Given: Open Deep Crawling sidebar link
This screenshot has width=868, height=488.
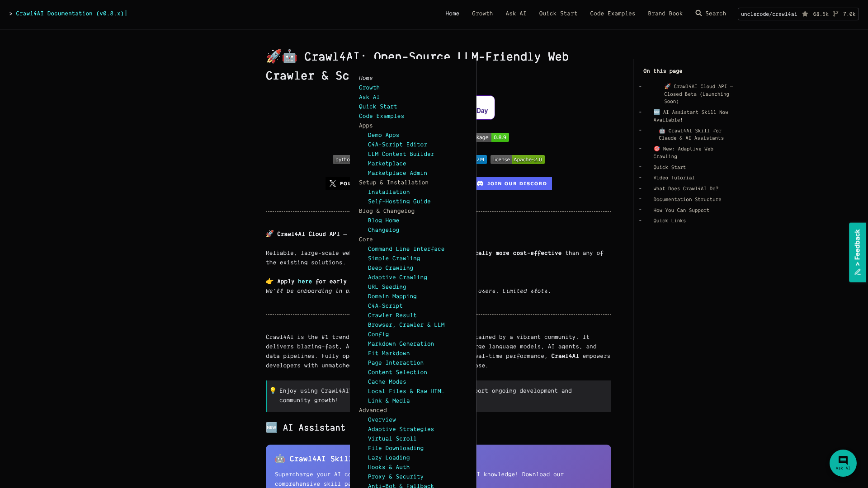Looking at the screenshot, I should click(391, 268).
